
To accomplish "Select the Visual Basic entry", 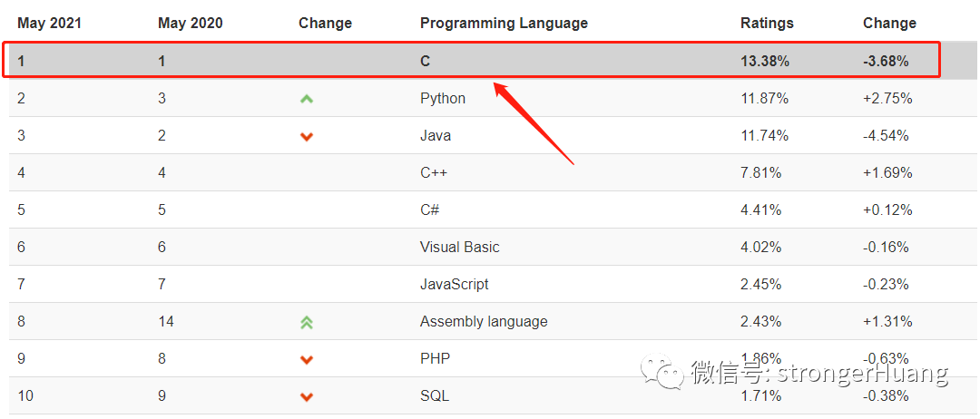I will [x=459, y=248].
